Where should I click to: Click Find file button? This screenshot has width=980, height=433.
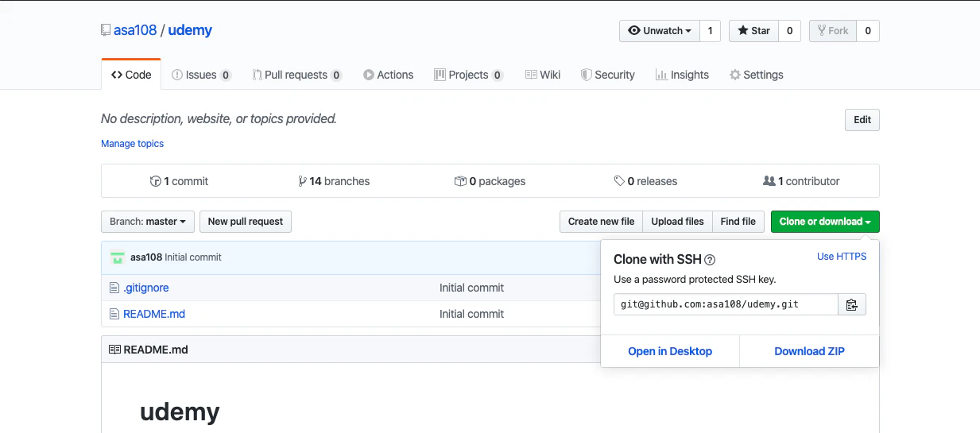tap(738, 222)
